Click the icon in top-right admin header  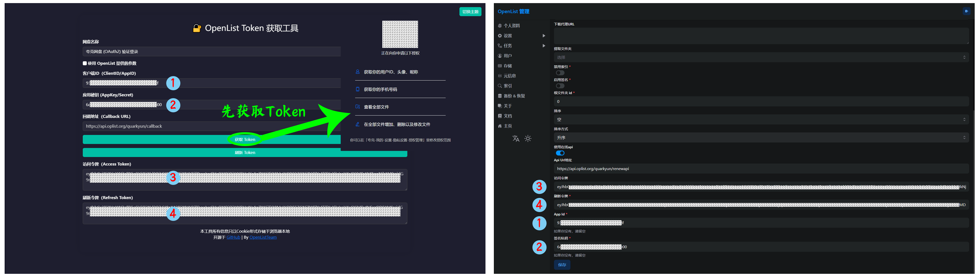pos(967,11)
